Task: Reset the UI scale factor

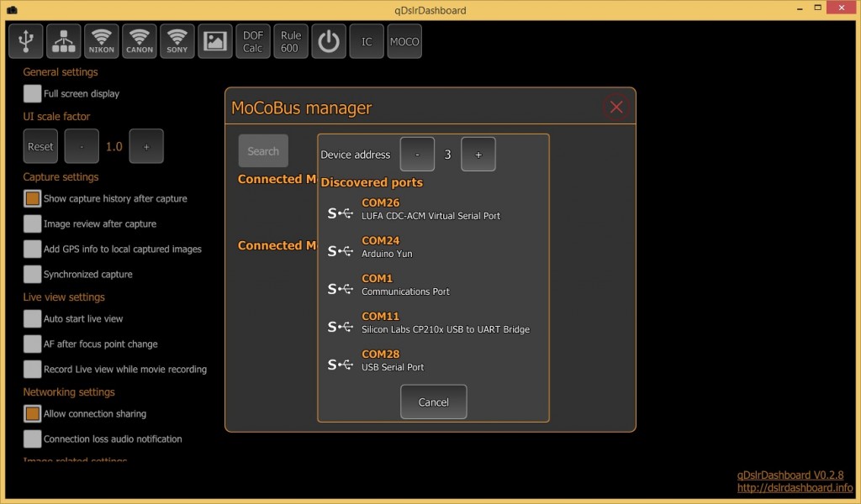Action: tap(40, 146)
